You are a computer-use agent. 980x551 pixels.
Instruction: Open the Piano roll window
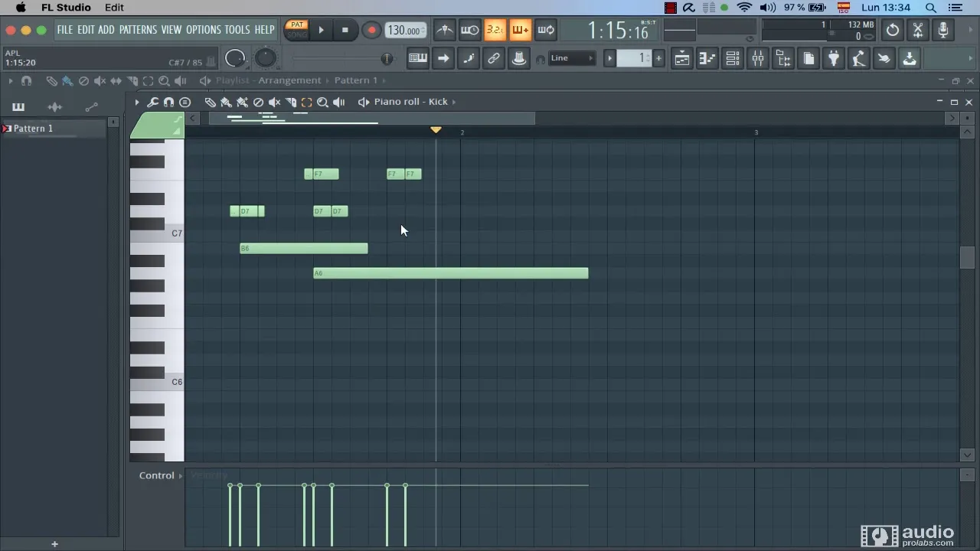tap(707, 58)
